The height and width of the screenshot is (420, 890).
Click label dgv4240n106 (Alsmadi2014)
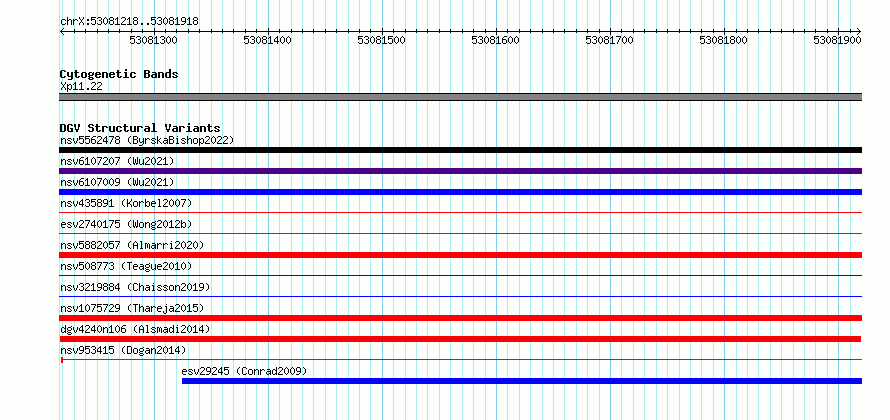click(x=135, y=329)
